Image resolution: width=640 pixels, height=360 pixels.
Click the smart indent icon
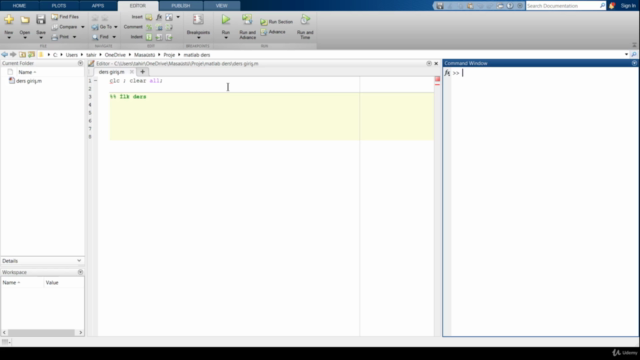(149, 37)
